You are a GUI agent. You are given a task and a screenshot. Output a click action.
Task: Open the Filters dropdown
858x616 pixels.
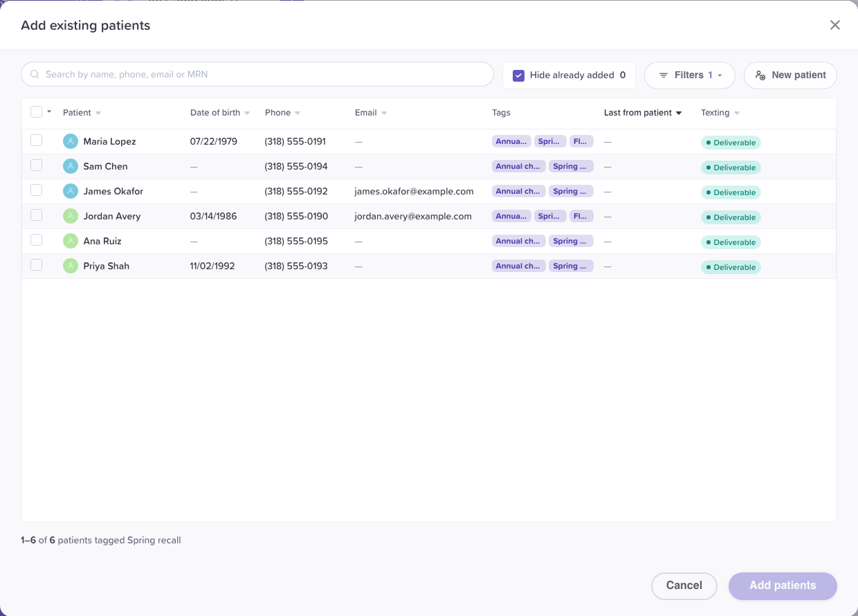click(689, 75)
